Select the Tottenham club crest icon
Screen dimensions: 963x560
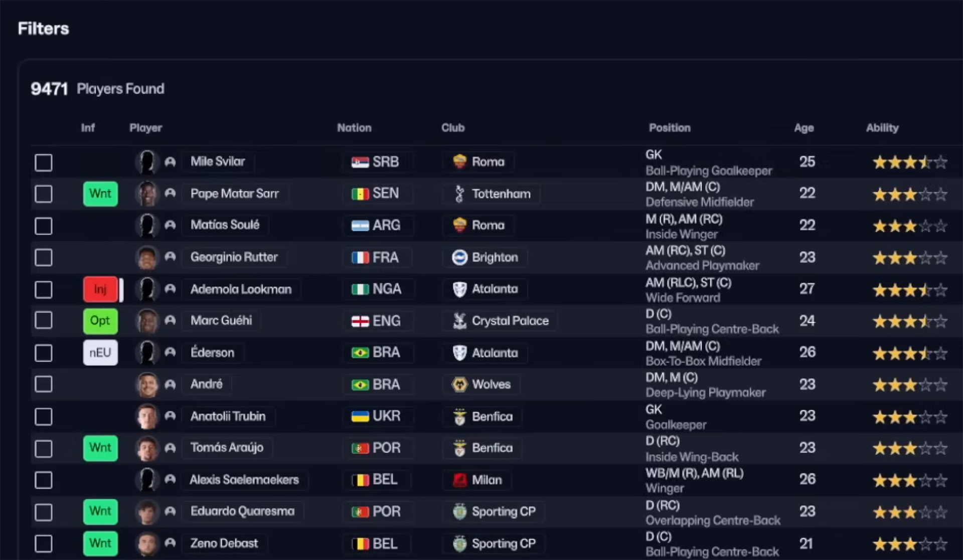point(459,194)
